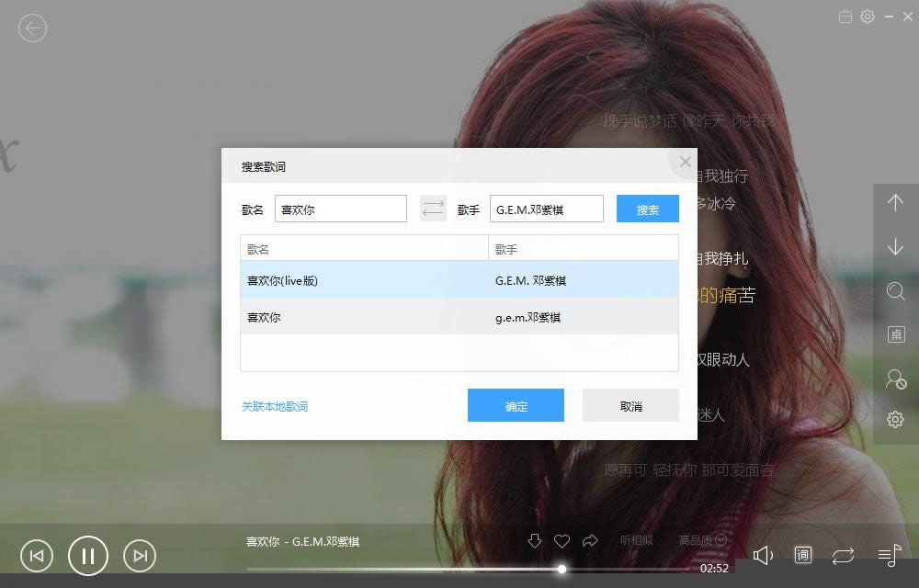Expand the 高品质 quality dropdown

point(702,540)
